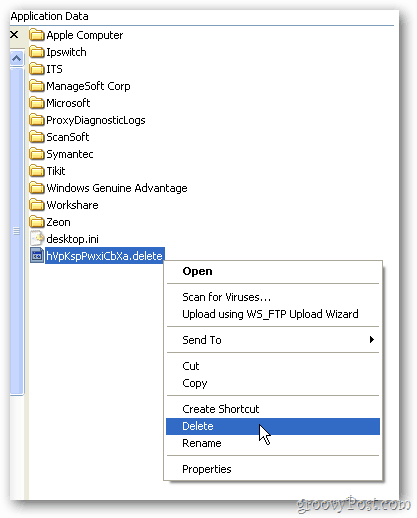The height and width of the screenshot is (518, 417).
Task: Click the Workshare folder icon
Action: point(36,205)
